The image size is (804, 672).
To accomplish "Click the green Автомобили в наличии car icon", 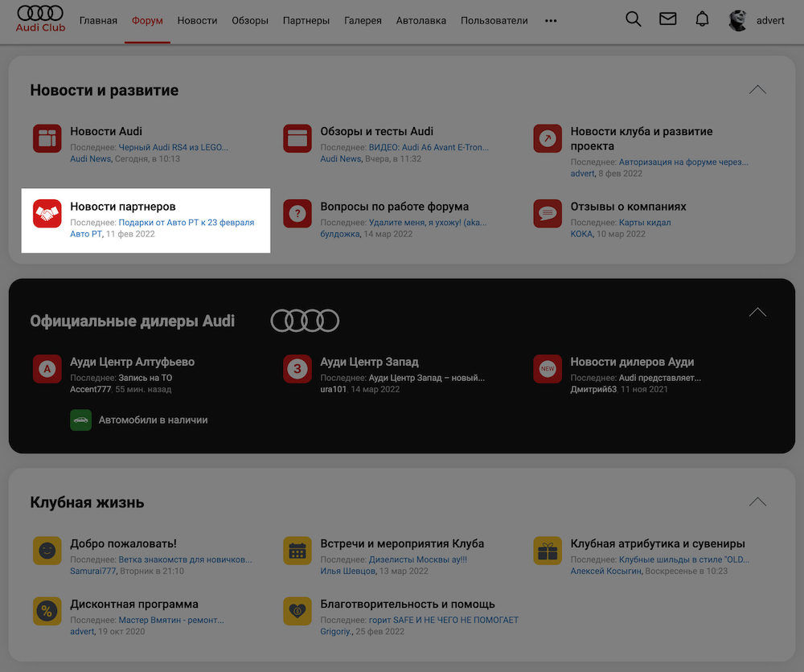I will tap(81, 420).
